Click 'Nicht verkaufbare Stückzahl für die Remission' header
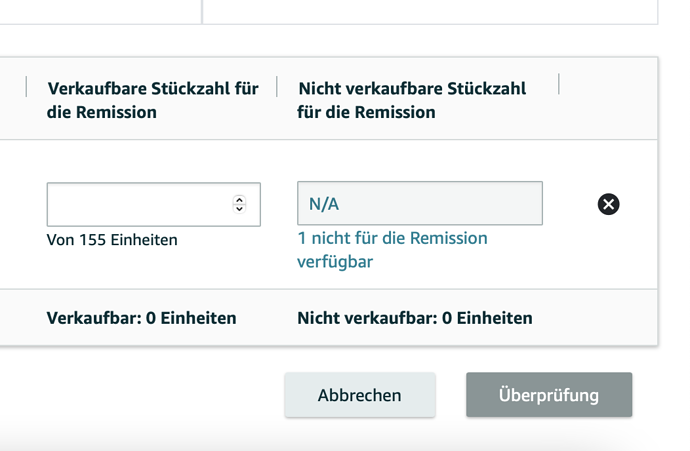This screenshot has width=690, height=451. (x=411, y=100)
